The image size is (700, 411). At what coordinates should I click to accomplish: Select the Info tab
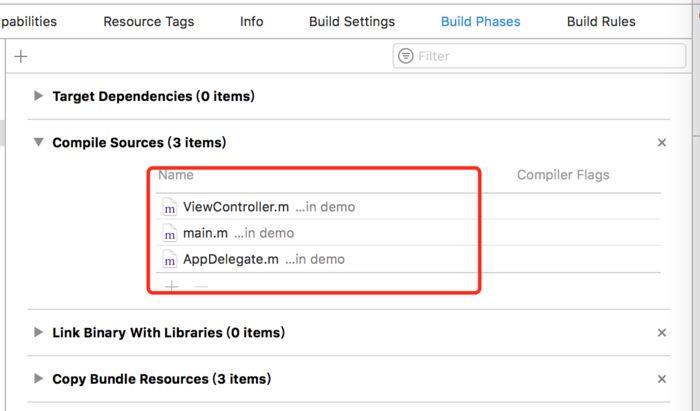252,21
